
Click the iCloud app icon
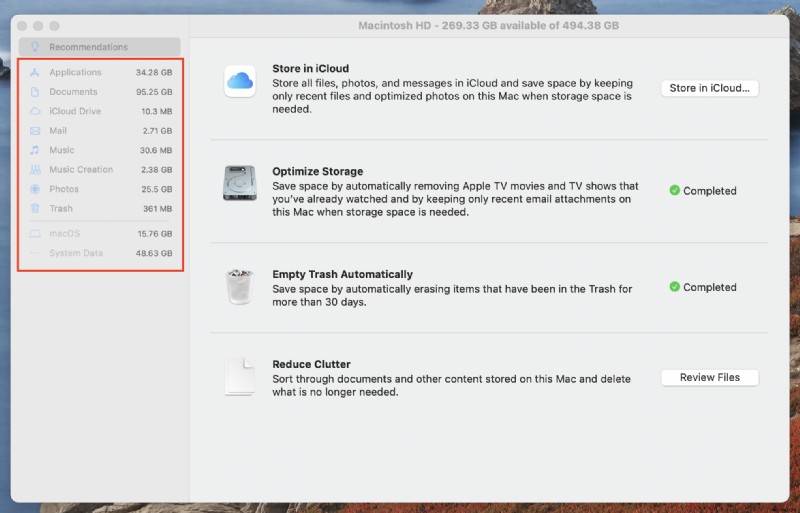(240, 81)
